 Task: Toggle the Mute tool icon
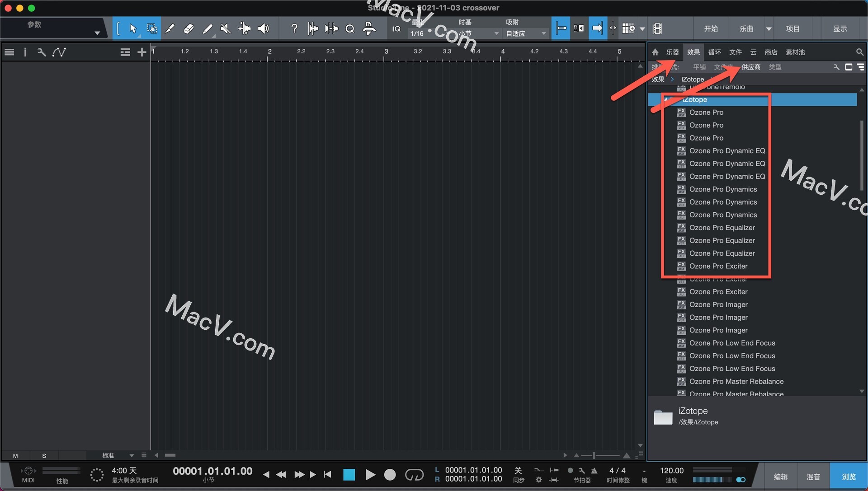coord(224,28)
